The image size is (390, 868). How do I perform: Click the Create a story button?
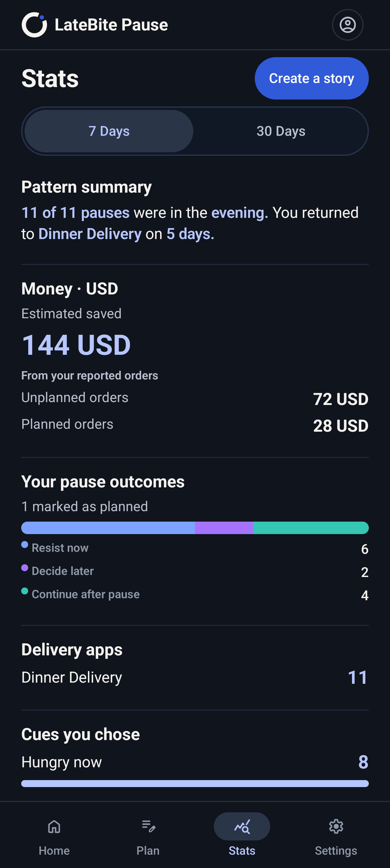pos(311,79)
